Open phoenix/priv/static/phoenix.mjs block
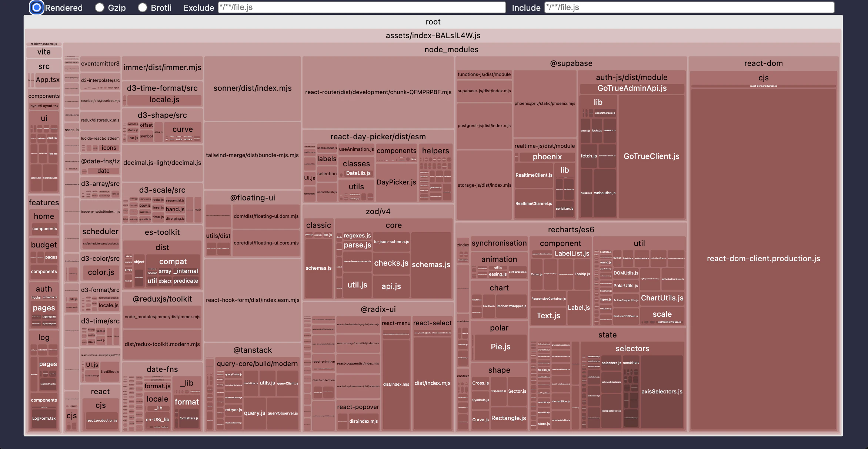This screenshot has height=449, width=868. click(x=545, y=104)
